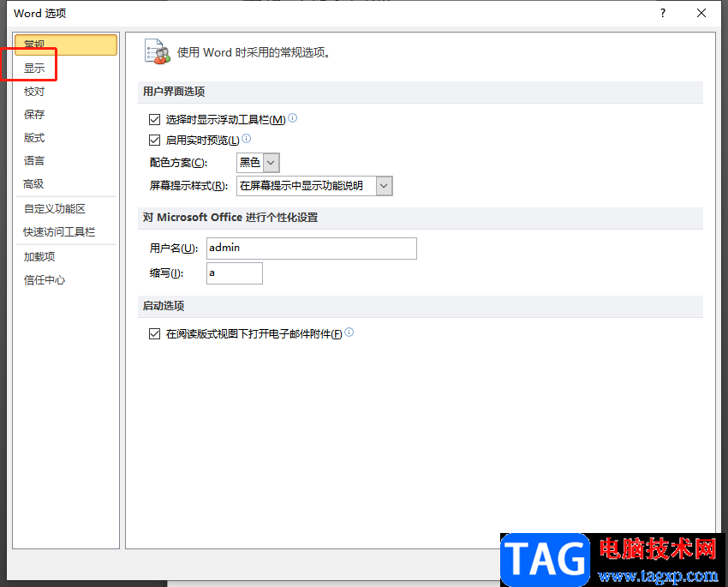Click info icon next to 电子邮件附件 option
This screenshot has width=728, height=587.
349,332
